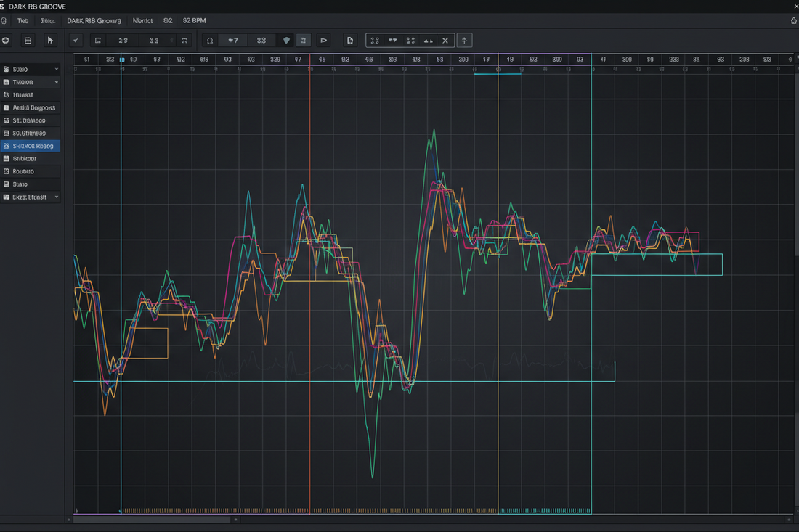Click the stacked layers toolbar icon

click(28, 40)
